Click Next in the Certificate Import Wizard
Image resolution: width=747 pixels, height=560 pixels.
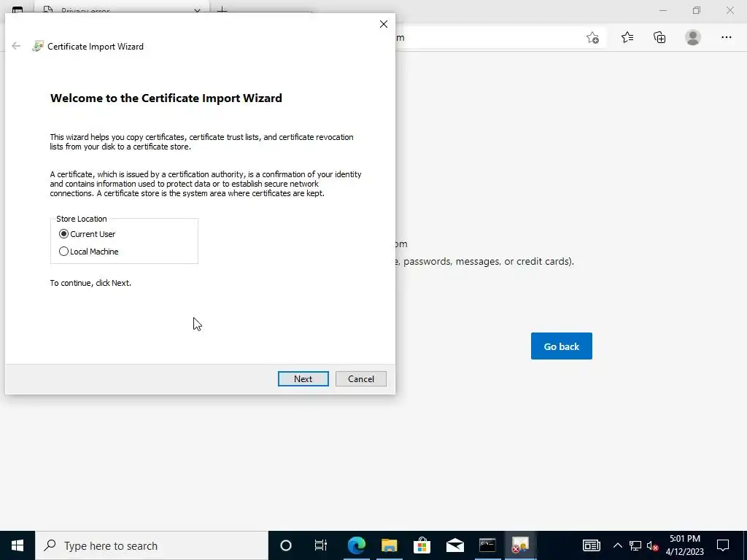303,378
